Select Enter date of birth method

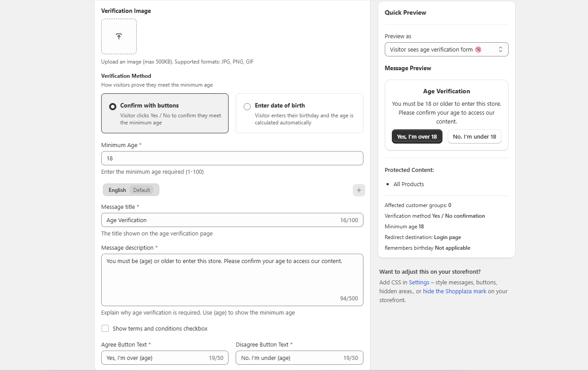pyautogui.click(x=300, y=113)
